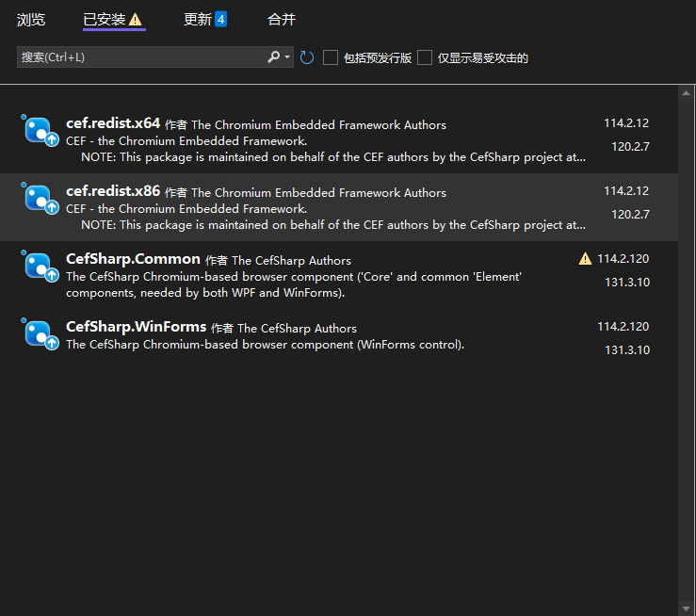Click the scroll down arrow of list
The width and height of the screenshot is (696, 616).
pos(686,608)
